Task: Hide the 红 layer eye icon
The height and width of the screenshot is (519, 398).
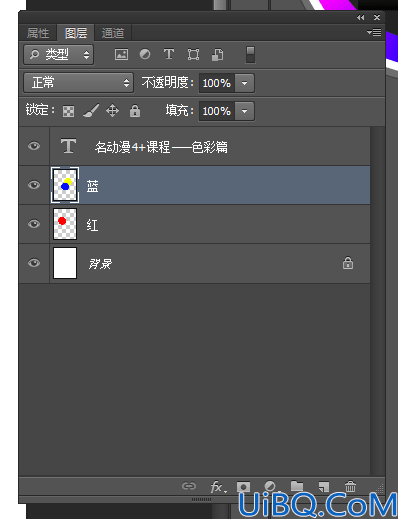Action: point(34,224)
